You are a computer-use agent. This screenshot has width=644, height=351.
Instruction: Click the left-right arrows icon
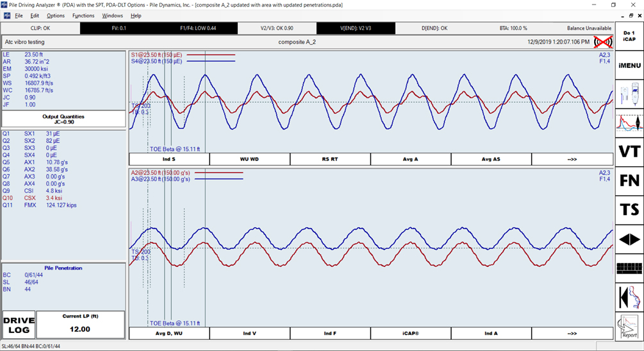(629, 239)
